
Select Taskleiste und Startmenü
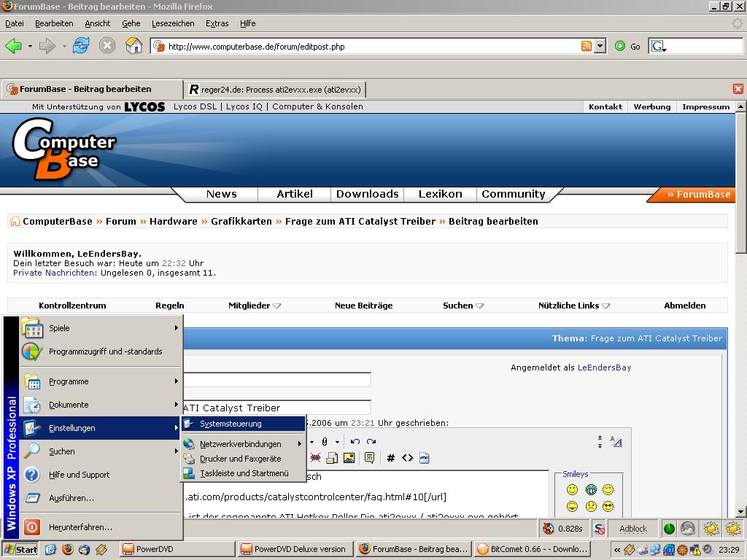(244, 473)
